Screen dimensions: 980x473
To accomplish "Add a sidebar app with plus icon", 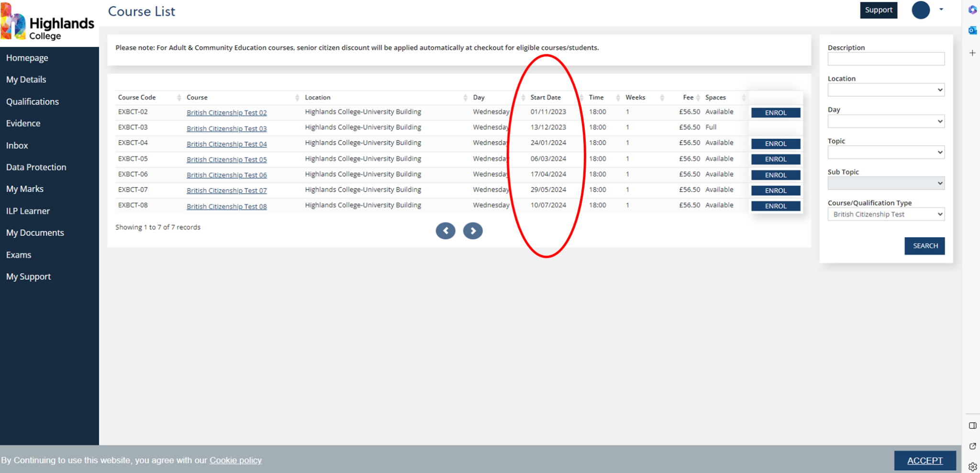I will click(972, 53).
